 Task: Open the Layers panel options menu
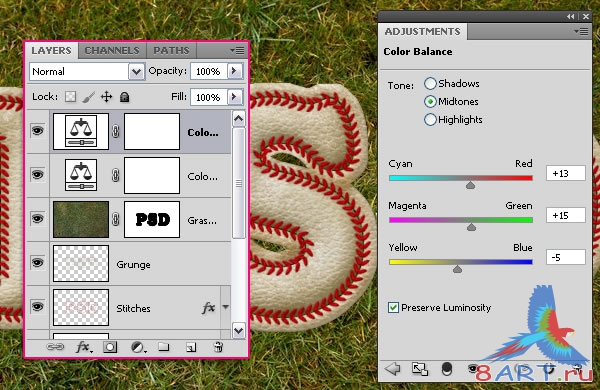coord(237,51)
